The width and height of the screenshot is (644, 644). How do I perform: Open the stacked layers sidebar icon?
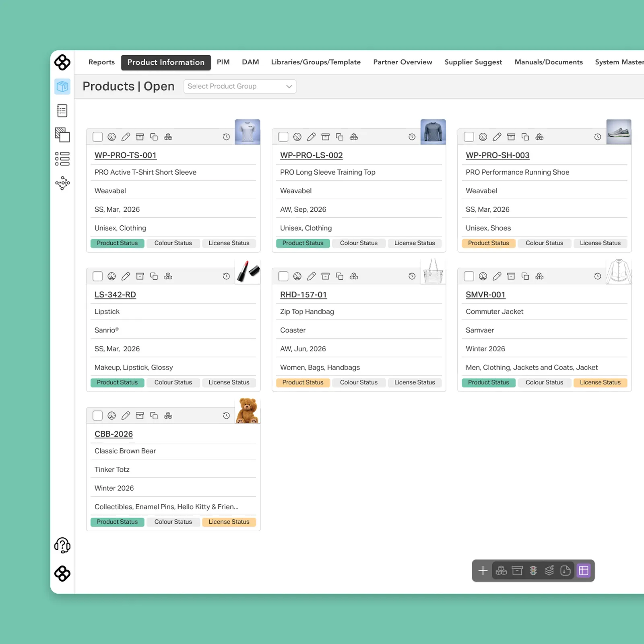(x=62, y=135)
